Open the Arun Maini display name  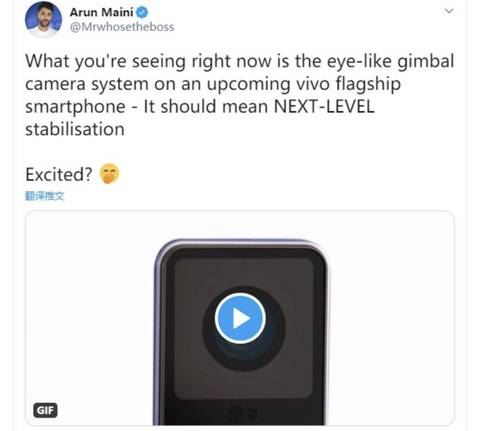pos(101,13)
